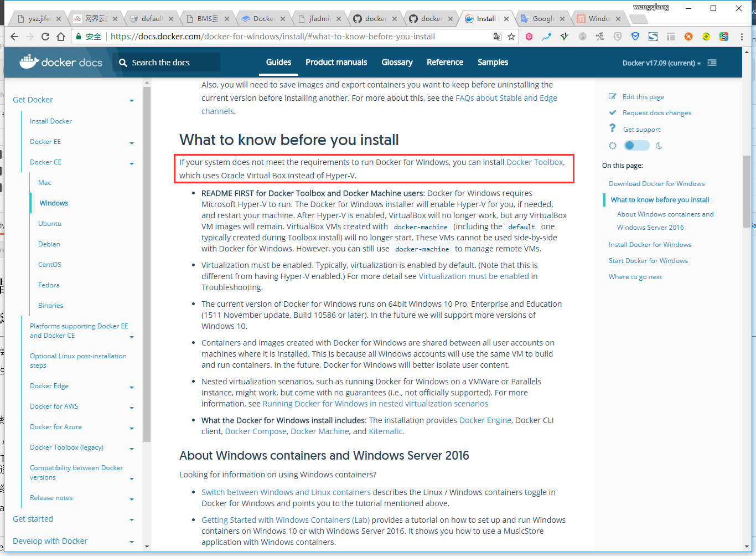Jump to Where to go next section

pos(635,277)
